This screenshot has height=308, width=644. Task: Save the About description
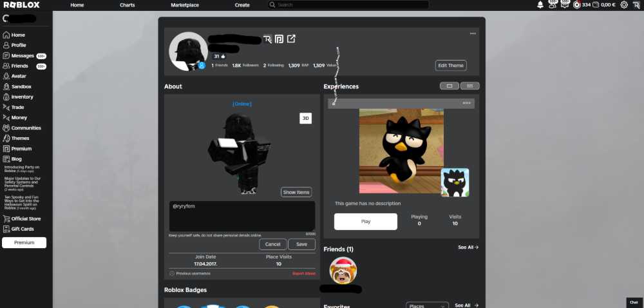click(301, 244)
